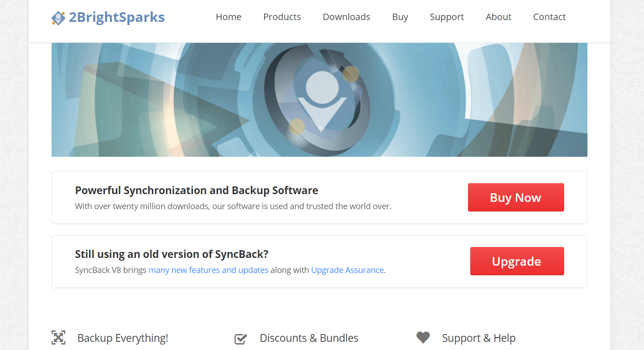The width and height of the screenshot is (644, 350).
Task: Click the 2BrightSparks brand name text
Action: click(x=117, y=17)
